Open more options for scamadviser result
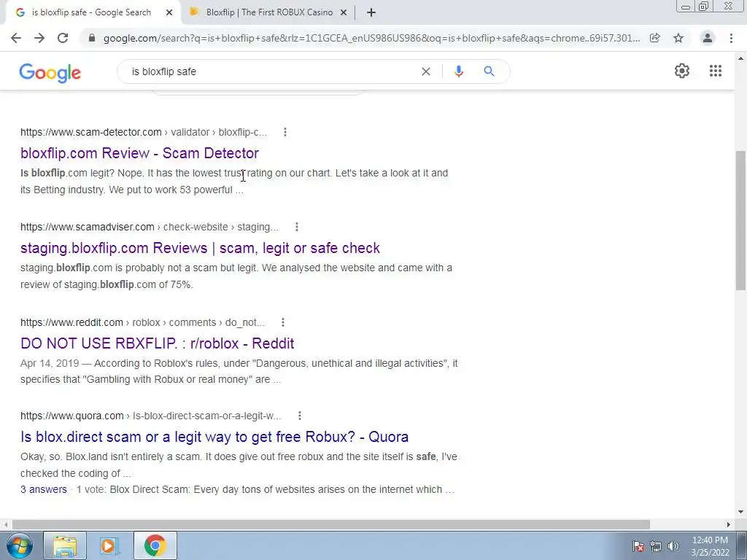 [x=296, y=227]
